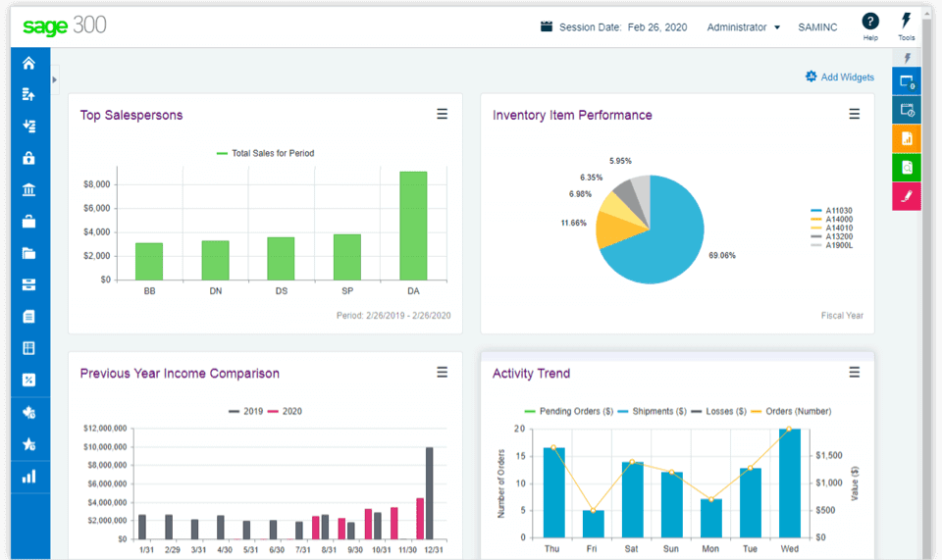Click the padlock icon in the left sidebar
Screen dimensions: 942x560
[x=28, y=158]
